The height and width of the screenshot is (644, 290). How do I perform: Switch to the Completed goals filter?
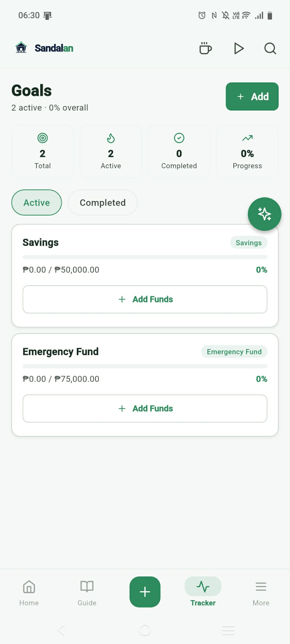click(103, 203)
